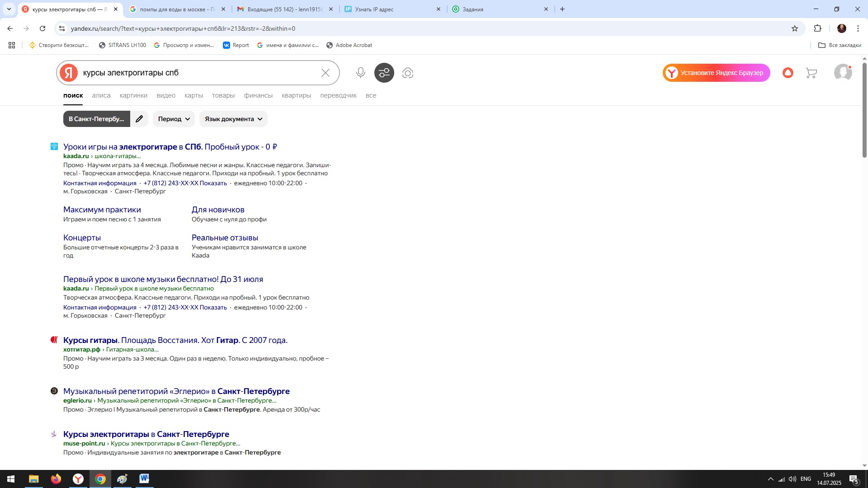Open Chrome extensions puzzle icon
This screenshot has width=868, height=488.
click(x=817, y=28)
